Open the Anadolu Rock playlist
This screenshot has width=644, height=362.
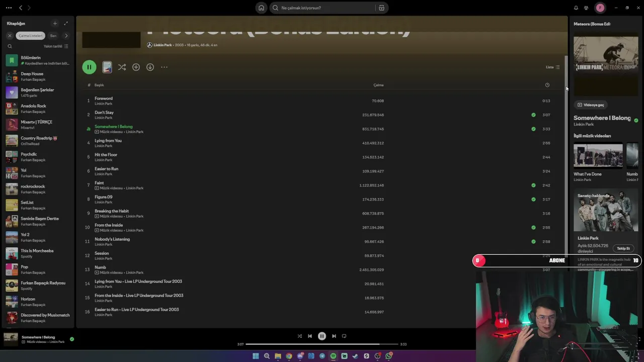[x=38, y=109]
